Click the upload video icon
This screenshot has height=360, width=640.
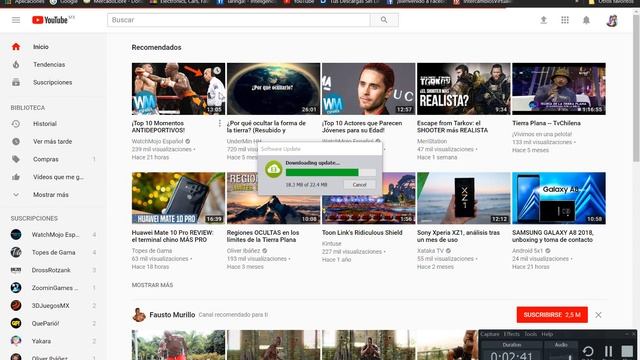(543, 20)
